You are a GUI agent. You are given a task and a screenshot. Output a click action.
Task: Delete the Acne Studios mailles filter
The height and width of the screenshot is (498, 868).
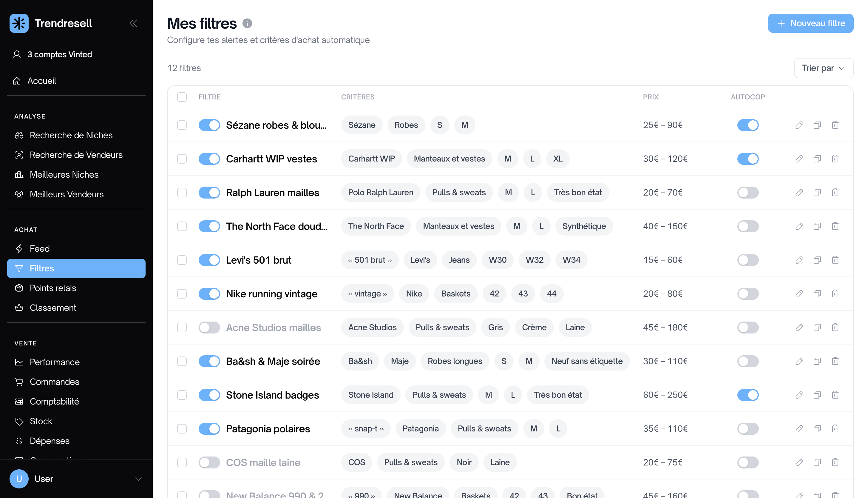(x=835, y=327)
